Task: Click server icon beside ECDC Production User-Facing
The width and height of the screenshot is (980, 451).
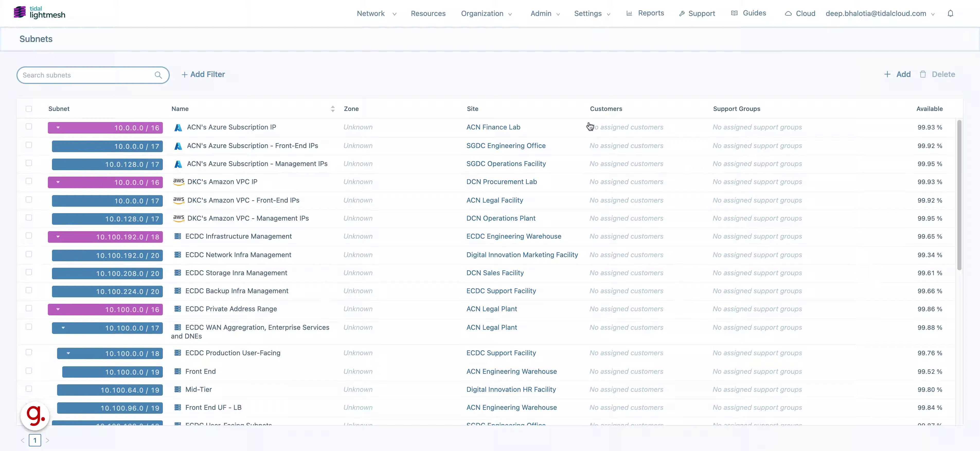Action: click(x=178, y=353)
